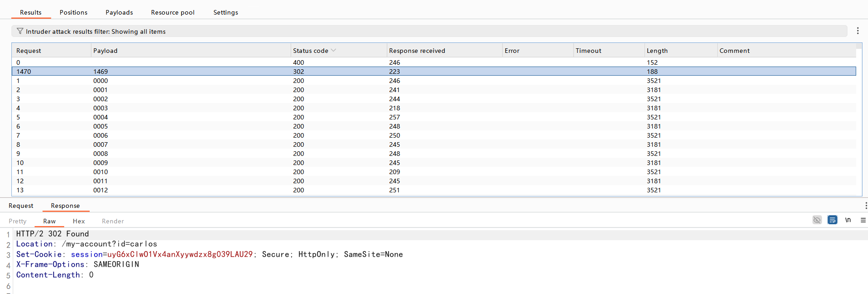The image size is (868, 294).
Task: Go to the Settings tab
Action: point(225,12)
